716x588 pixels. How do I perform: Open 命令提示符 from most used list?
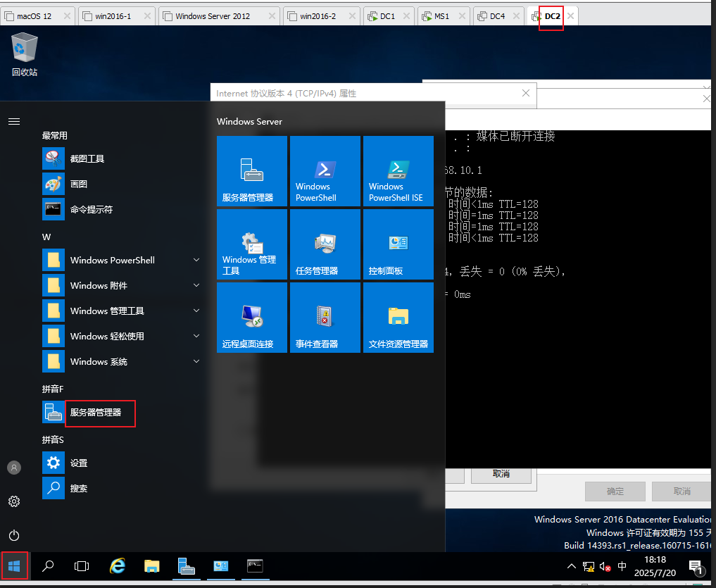121,209
